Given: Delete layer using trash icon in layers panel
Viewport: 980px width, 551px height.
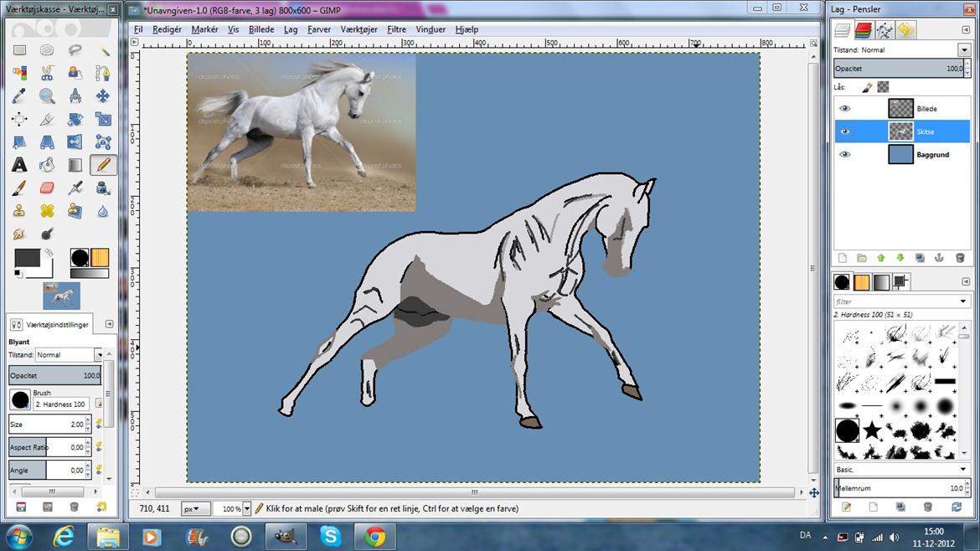Looking at the screenshot, I should pos(958,258).
